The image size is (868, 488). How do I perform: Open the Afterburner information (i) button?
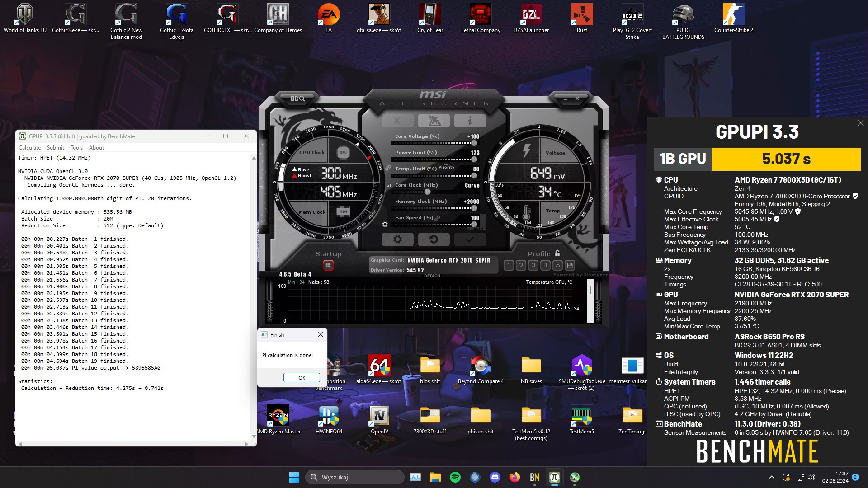pyautogui.click(x=470, y=121)
